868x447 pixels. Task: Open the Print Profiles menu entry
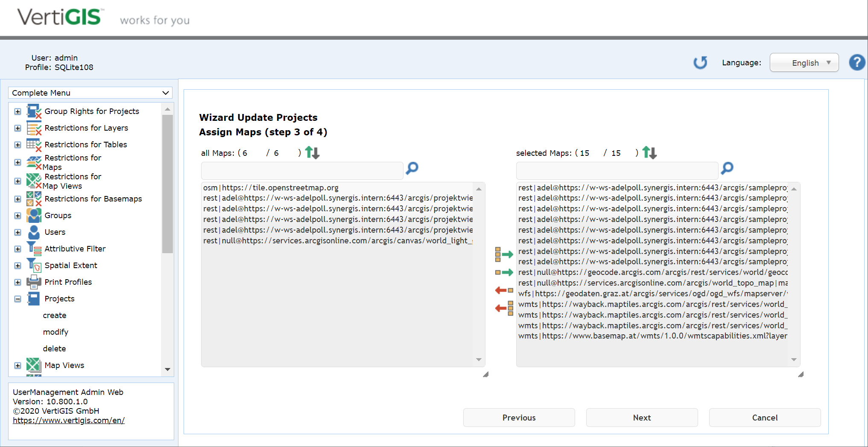pos(68,282)
